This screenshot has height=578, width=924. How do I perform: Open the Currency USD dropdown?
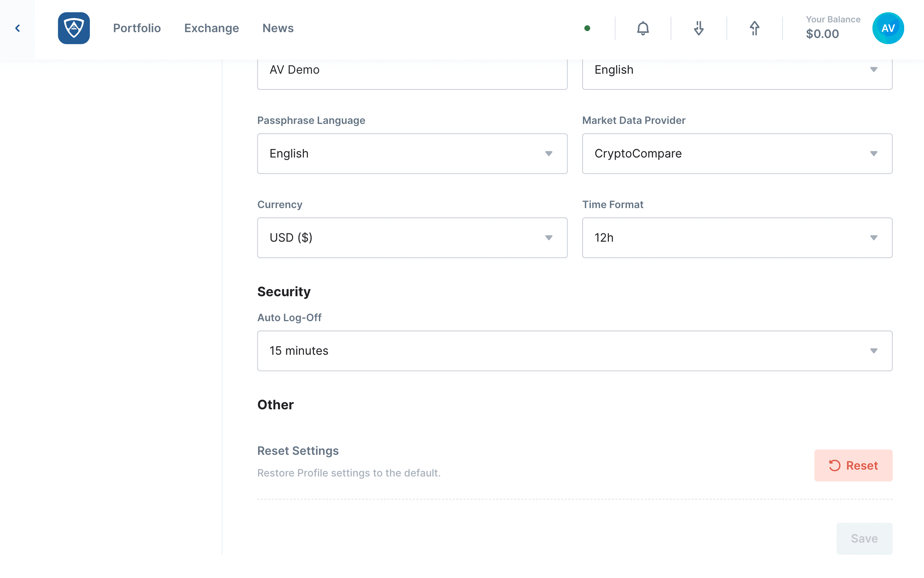412,238
